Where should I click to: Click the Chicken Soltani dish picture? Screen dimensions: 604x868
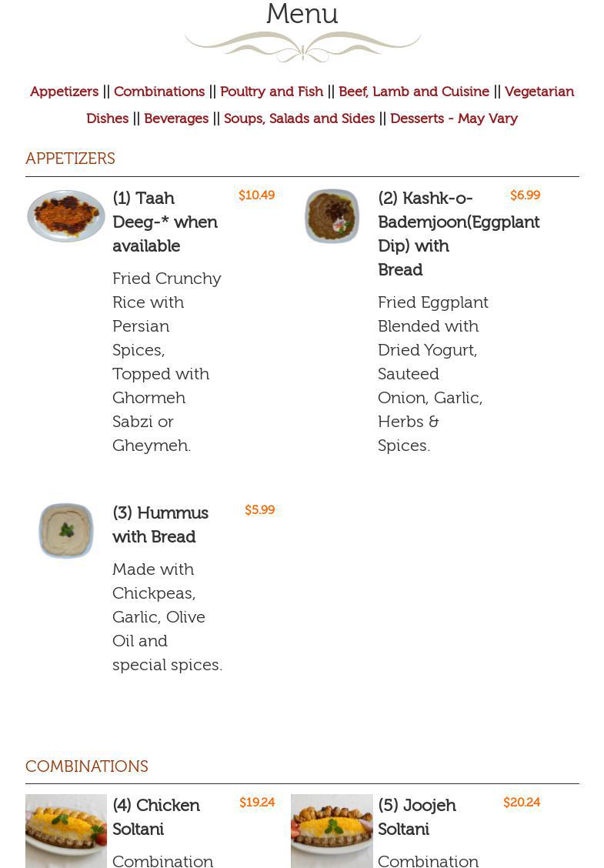[x=66, y=831]
